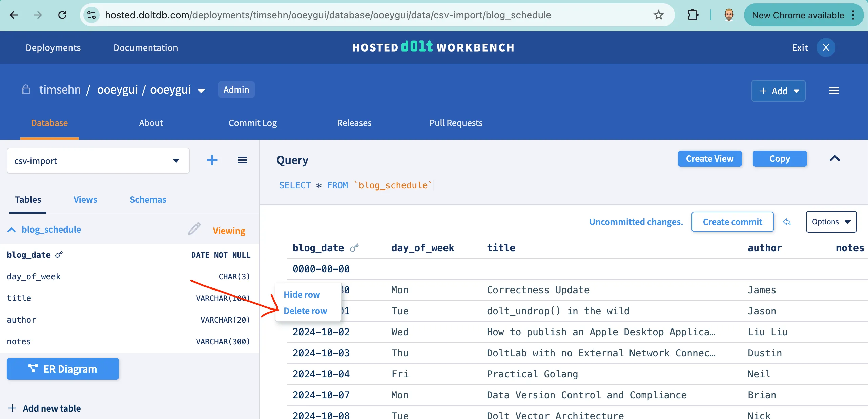Screen dimensions: 868x419
Task: Collapse the Query editor with chevron
Action: click(x=834, y=158)
